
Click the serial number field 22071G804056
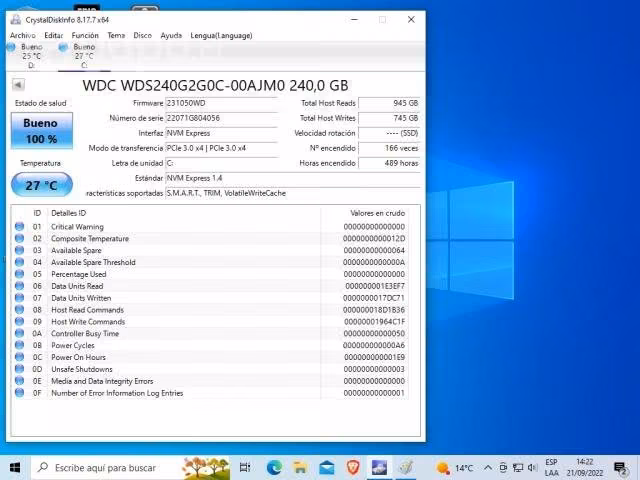coord(222,118)
